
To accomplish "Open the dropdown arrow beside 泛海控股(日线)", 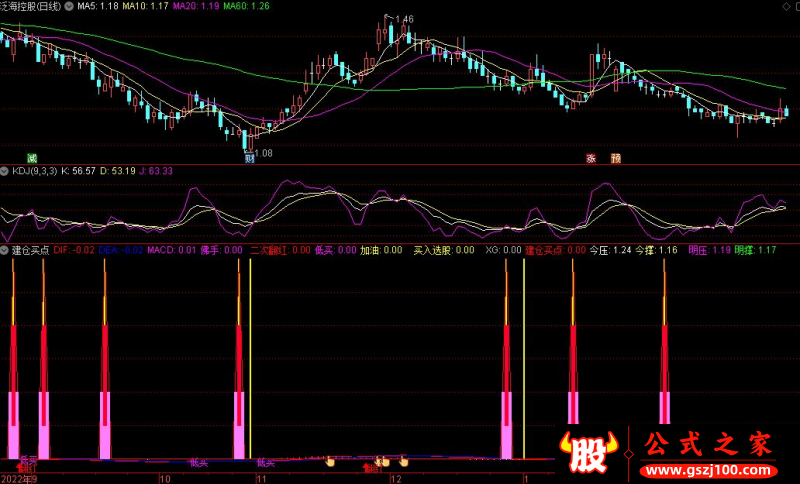I will (68, 7).
